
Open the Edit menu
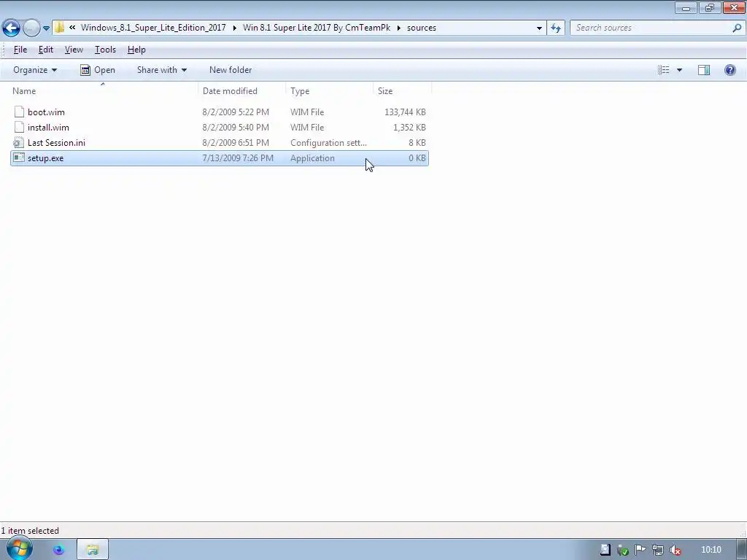(46, 50)
